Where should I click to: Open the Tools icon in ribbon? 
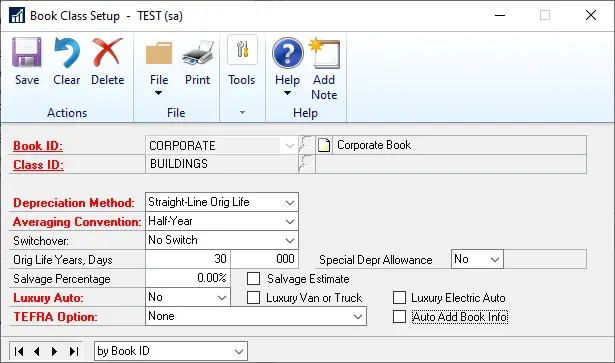coord(242,50)
